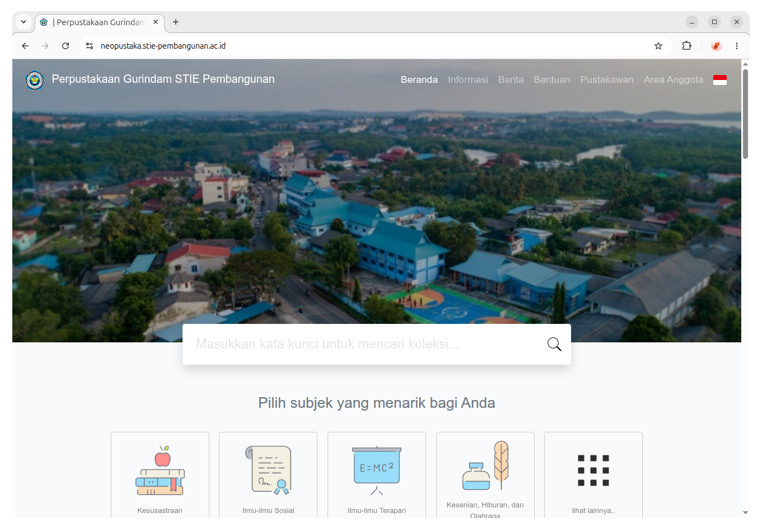Click the scrollbar up arrow
Viewport: 762px width, 532px height.
(x=745, y=64)
